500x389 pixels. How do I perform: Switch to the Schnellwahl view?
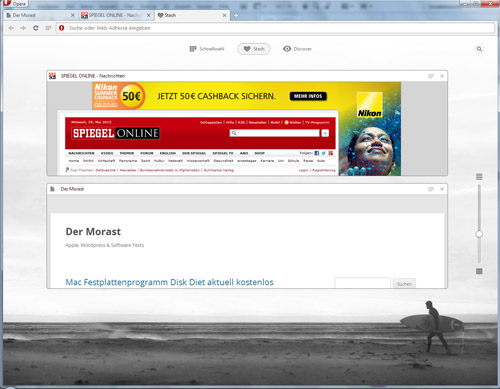[x=207, y=49]
